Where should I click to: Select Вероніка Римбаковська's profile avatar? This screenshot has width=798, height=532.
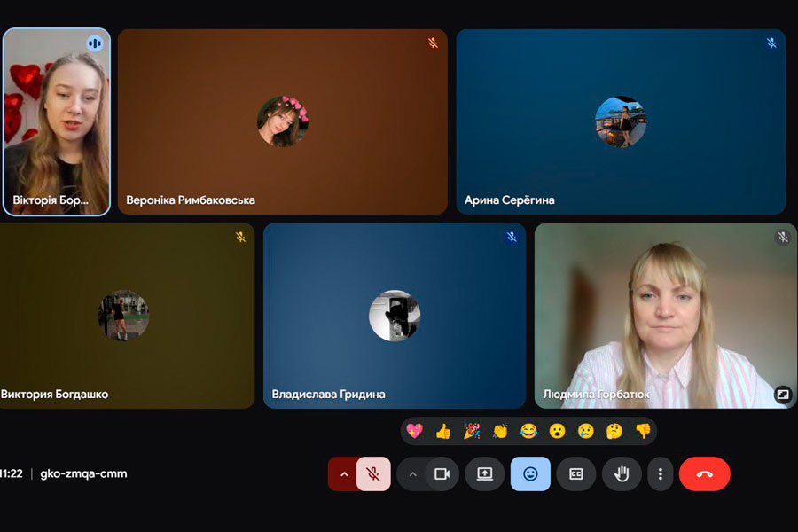tap(283, 121)
